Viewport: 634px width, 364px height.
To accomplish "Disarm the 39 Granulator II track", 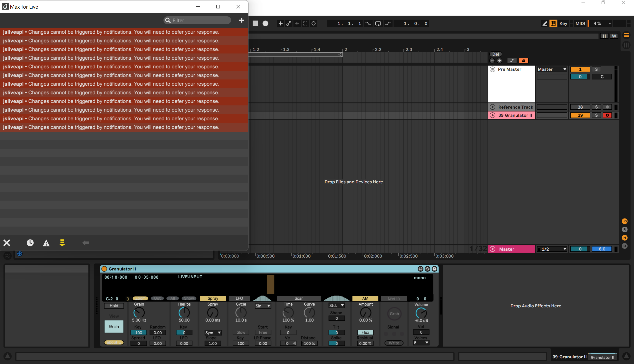I will [607, 115].
